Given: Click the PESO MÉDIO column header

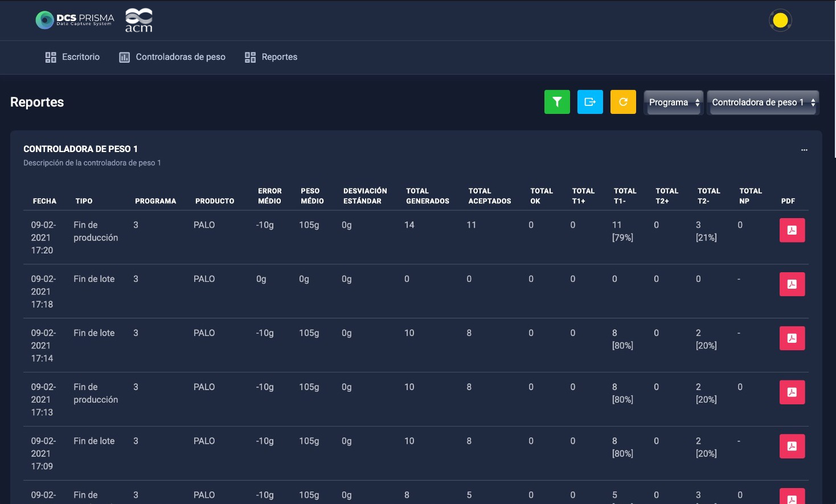Looking at the screenshot, I should [x=312, y=196].
